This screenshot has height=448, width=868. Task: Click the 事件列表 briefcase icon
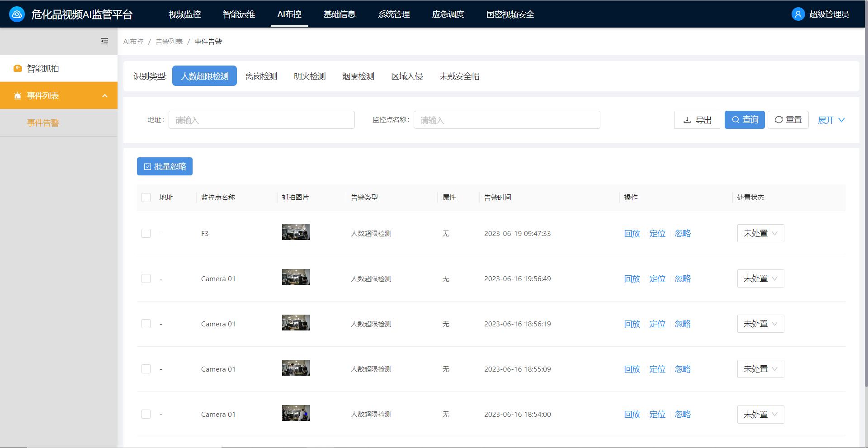17,95
